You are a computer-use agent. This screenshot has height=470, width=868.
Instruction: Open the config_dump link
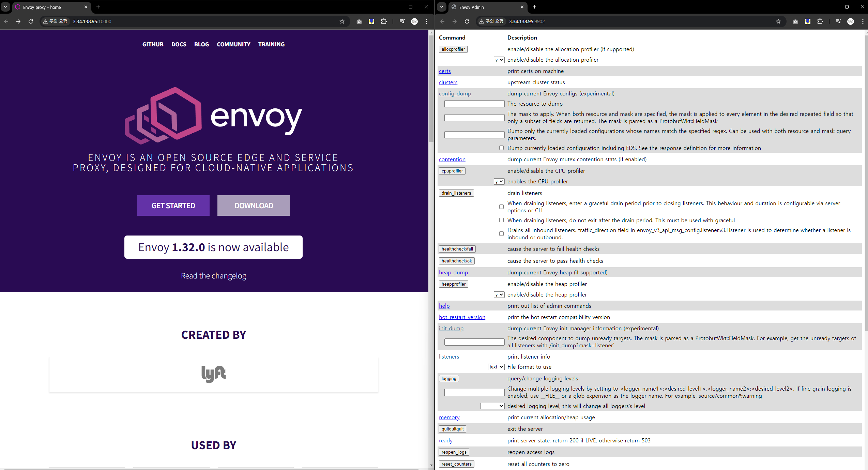coord(455,93)
